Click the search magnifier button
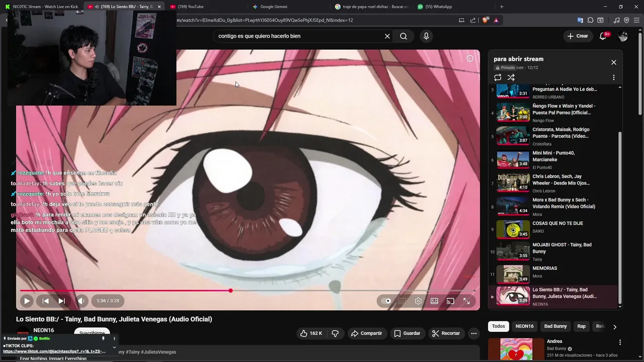The image size is (644, 362). pos(404,36)
